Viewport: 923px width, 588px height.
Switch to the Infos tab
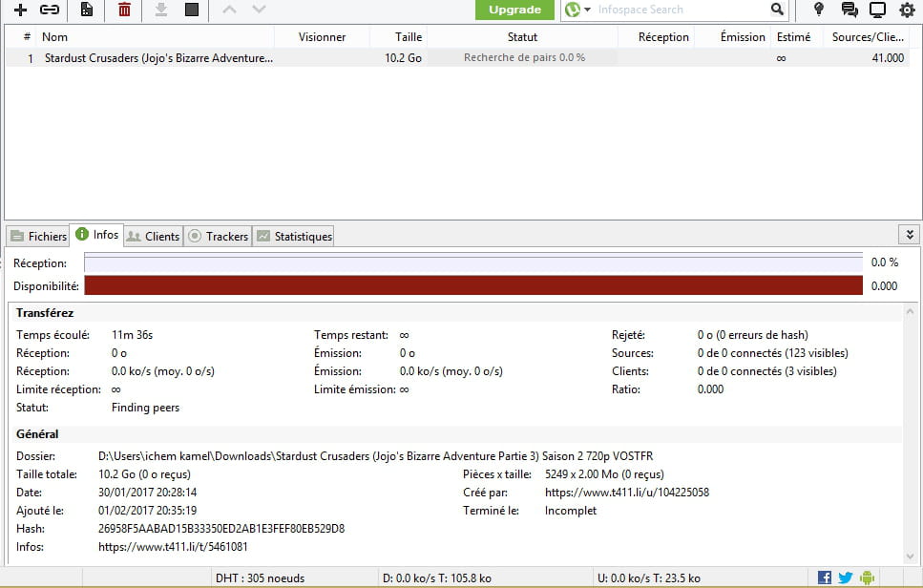click(x=97, y=234)
